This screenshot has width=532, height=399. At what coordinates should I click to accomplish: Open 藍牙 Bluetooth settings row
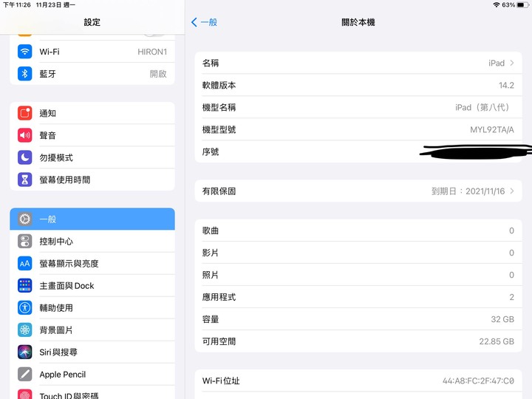pyautogui.click(x=92, y=74)
